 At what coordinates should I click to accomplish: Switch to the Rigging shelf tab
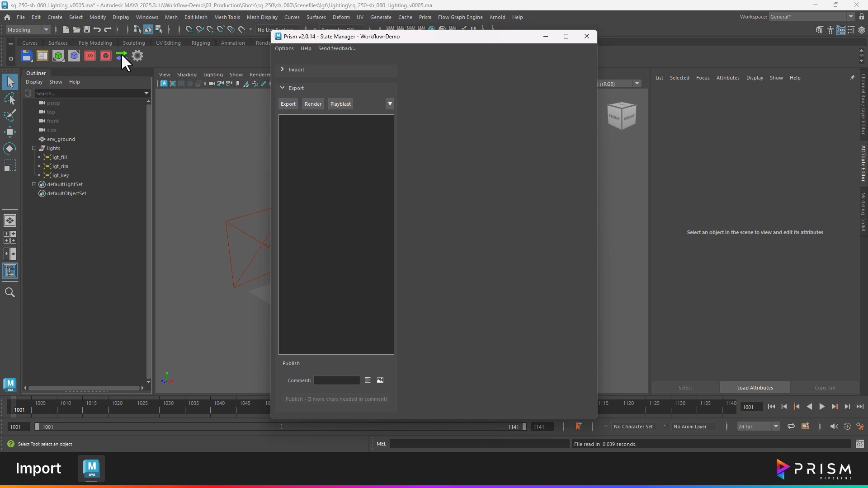point(201,43)
